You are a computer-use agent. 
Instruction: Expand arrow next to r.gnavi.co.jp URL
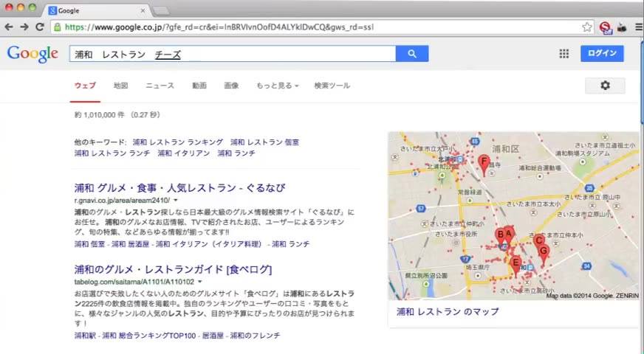(175, 200)
